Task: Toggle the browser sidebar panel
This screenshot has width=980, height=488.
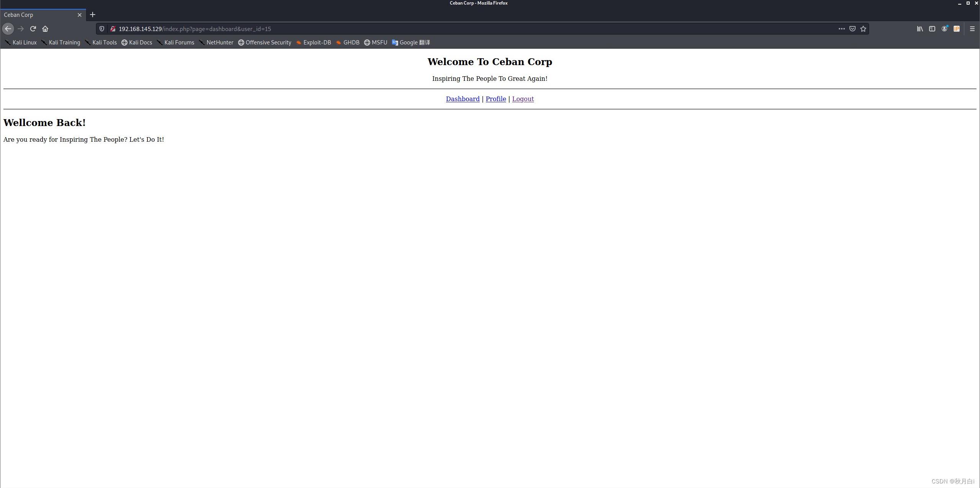Action: [x=932, y=29]
